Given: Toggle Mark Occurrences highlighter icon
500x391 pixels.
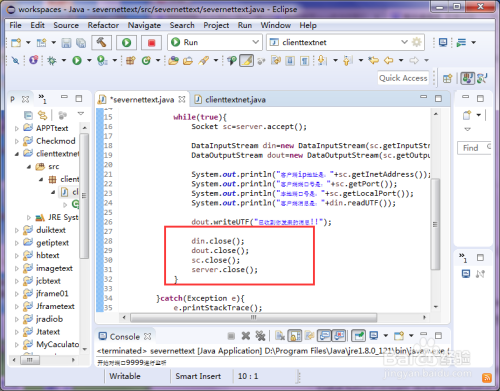Looking at the screenshot, I should (x=246, y=60).
